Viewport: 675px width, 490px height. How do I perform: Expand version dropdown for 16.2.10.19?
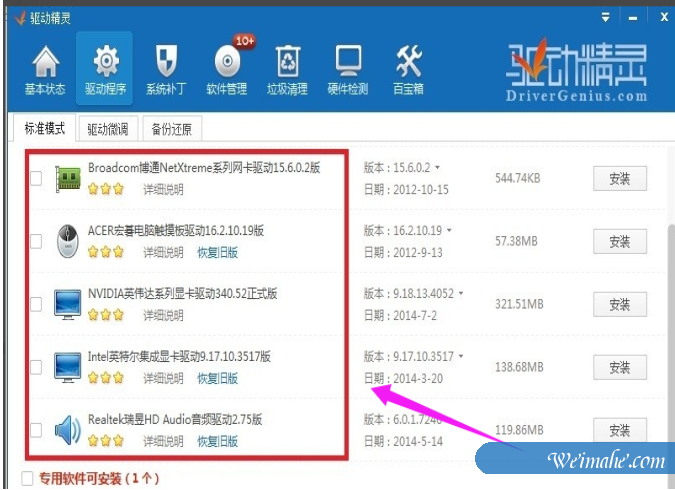449,230
